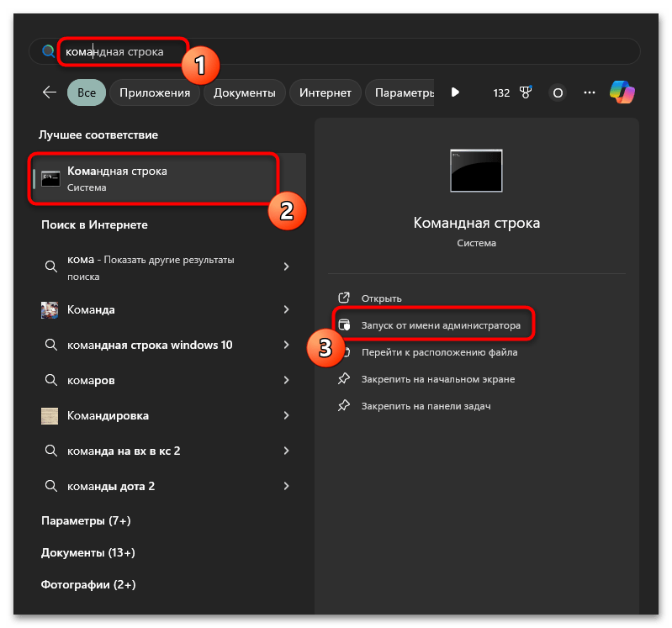Select 'команда на вх в кс 2' text
This screenshot has height=628, width=672.
(124, 451)
